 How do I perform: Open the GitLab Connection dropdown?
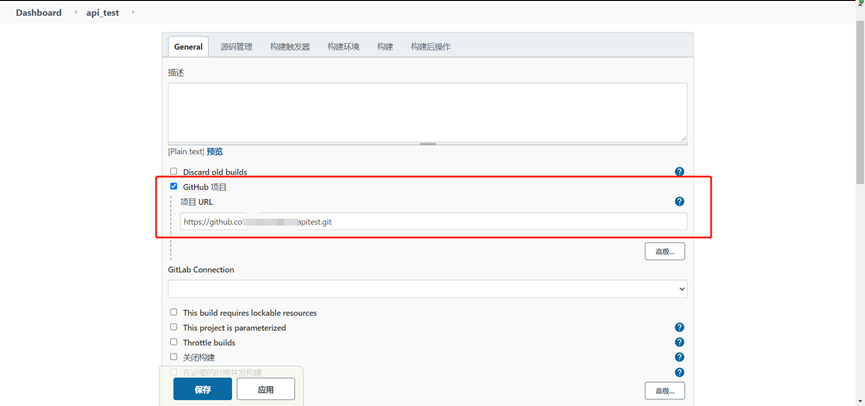[428, 289]
